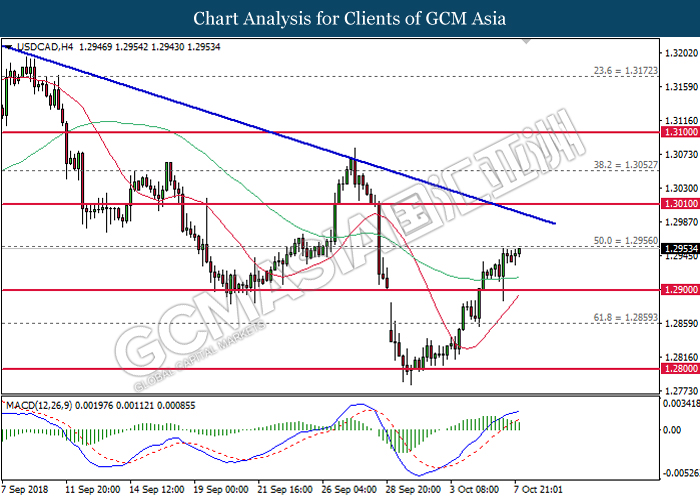Screen dimensions: 700x500
Task: Click the 14 Sep 12:00 time label
Action: point(157,489)
